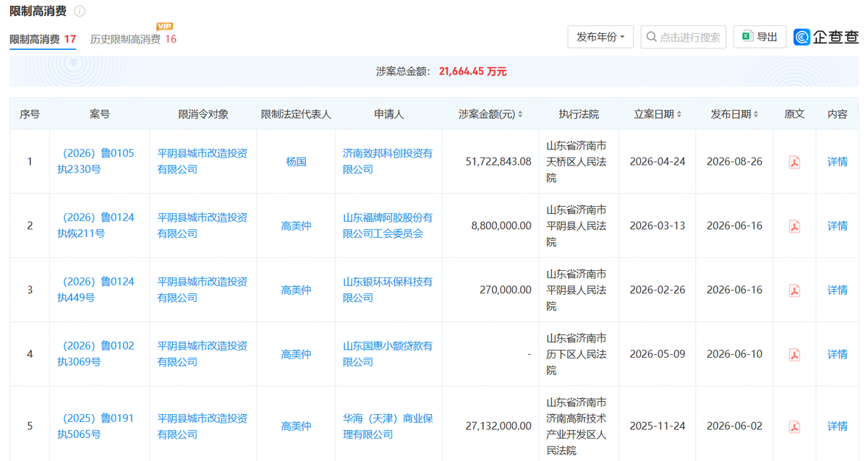The image size is (868, 461).
Task: Open legal representative 杨国 link
Action: [x=296, y=162]
